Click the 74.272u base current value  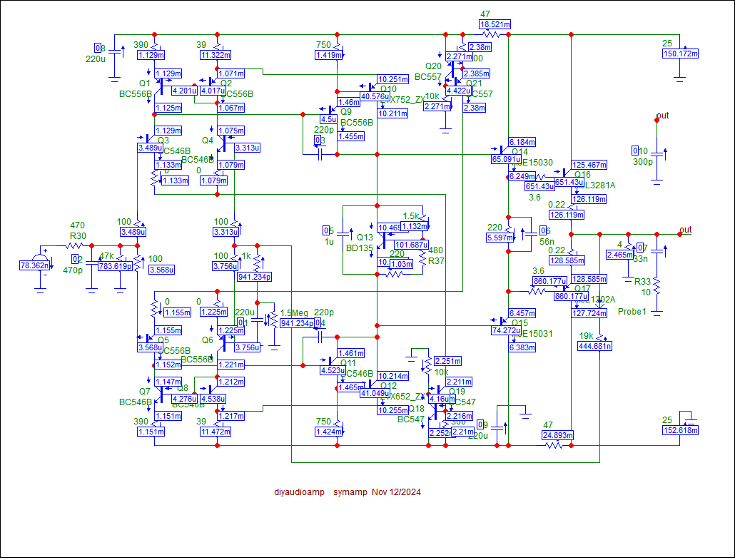click(x=506, y=331)
